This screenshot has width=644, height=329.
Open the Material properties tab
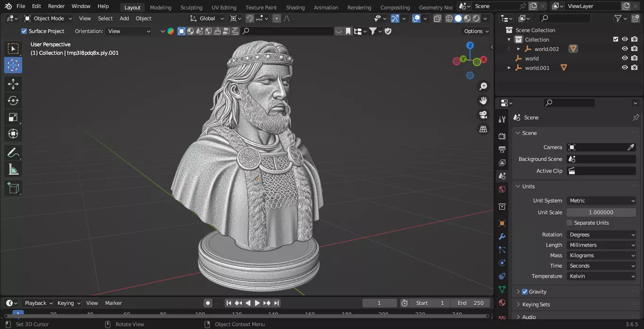coord(502,303)
